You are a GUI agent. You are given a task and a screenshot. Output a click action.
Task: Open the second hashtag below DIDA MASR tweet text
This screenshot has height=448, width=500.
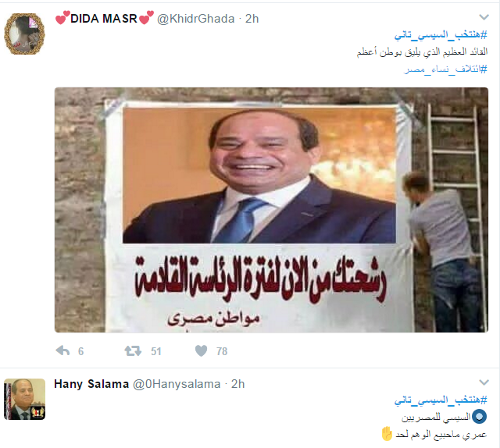(x=445, y=69)
